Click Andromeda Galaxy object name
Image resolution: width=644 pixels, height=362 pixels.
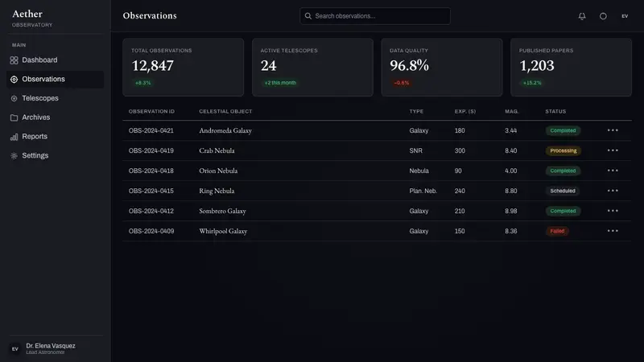click(x=225, y=130)
